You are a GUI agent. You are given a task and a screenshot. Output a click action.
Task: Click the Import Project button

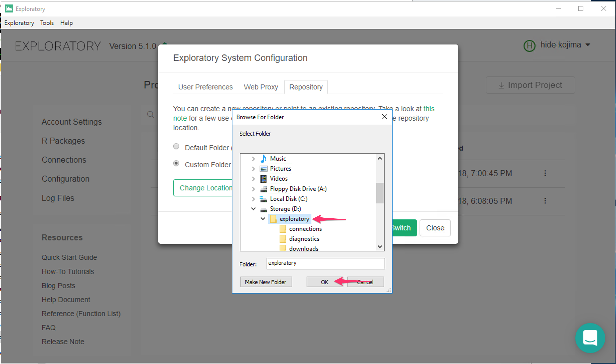pyautogui.click(x=530, y=85)
